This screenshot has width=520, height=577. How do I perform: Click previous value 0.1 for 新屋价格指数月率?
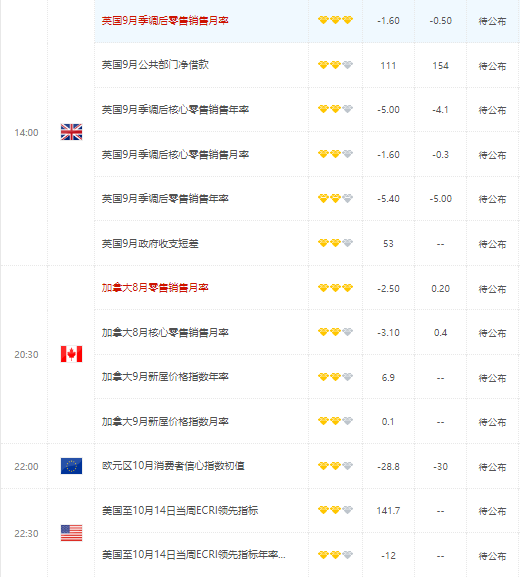point(388,422)
